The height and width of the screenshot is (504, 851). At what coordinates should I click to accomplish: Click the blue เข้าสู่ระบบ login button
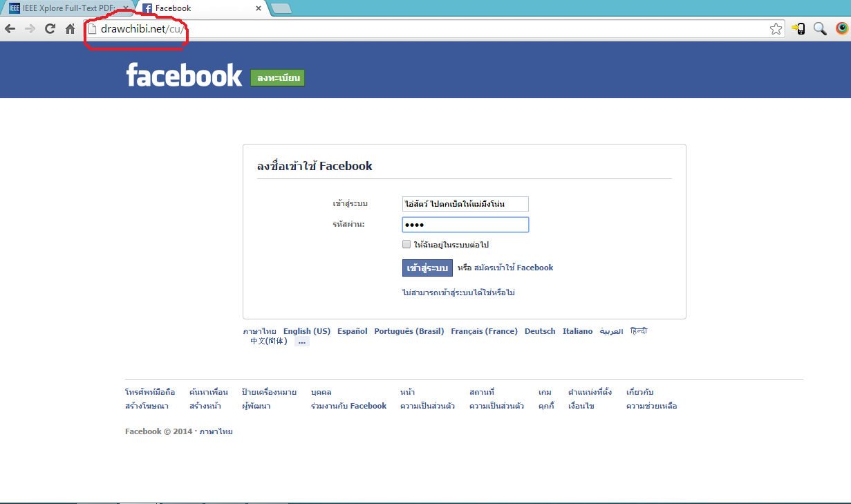click(427, 268)
